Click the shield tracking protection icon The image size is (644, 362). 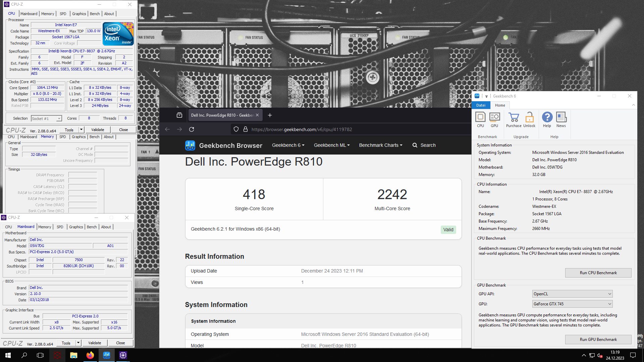click(236, 129)
